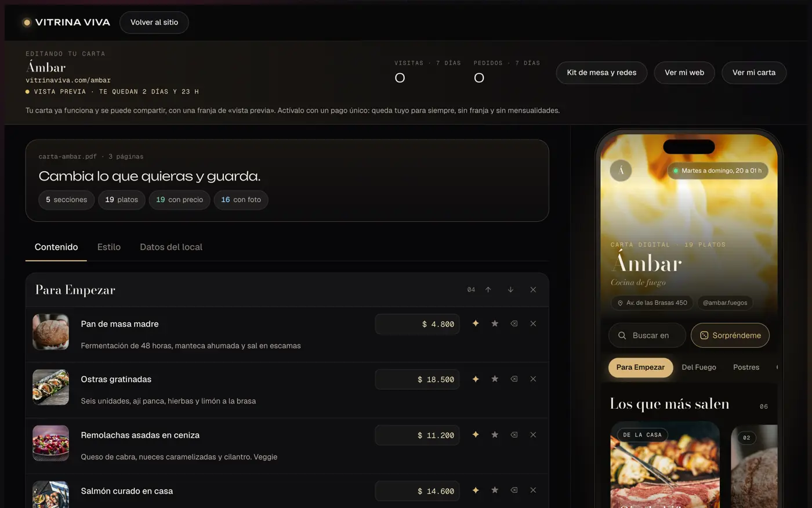
Task: Click the sparkle icon for Remolachas asadas
Action: tap(476, 435)
